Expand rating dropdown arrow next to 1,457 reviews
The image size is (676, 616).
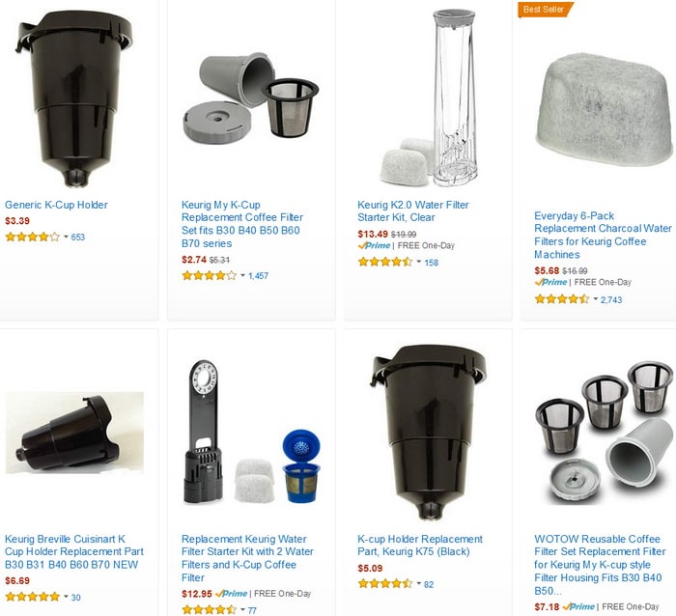(x=242, y=275)
